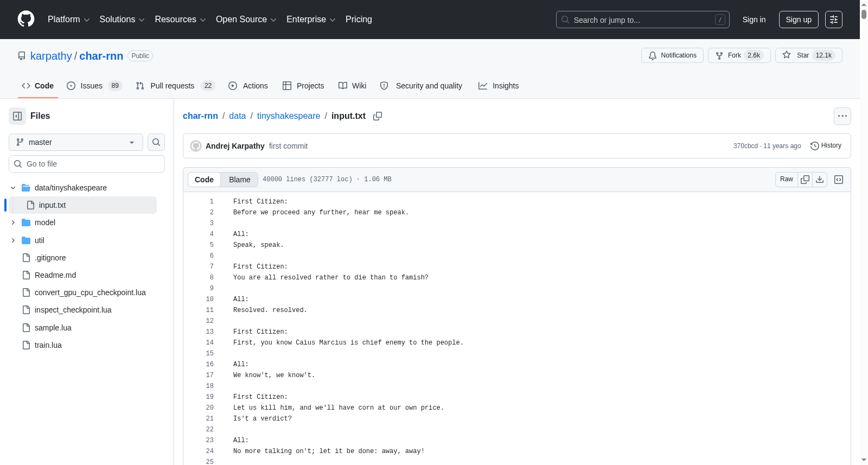Search files with the magnifier button
This screenshot has height=465, width=868.
tap(156, 142)
